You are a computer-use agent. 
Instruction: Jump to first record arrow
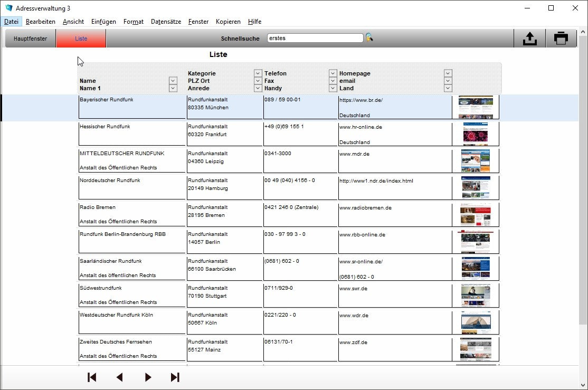click(x=92, y=377)
